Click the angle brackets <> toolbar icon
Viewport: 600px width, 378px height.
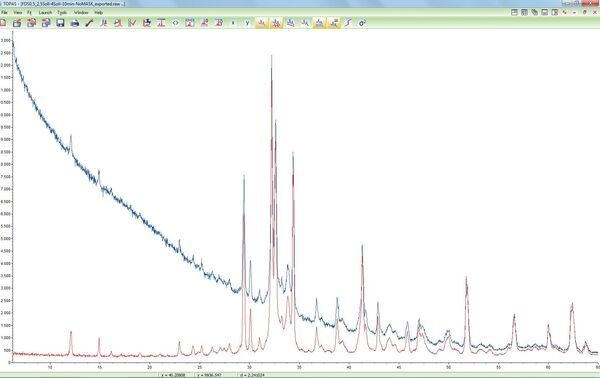pyautogui.click(x=175, y=23)
